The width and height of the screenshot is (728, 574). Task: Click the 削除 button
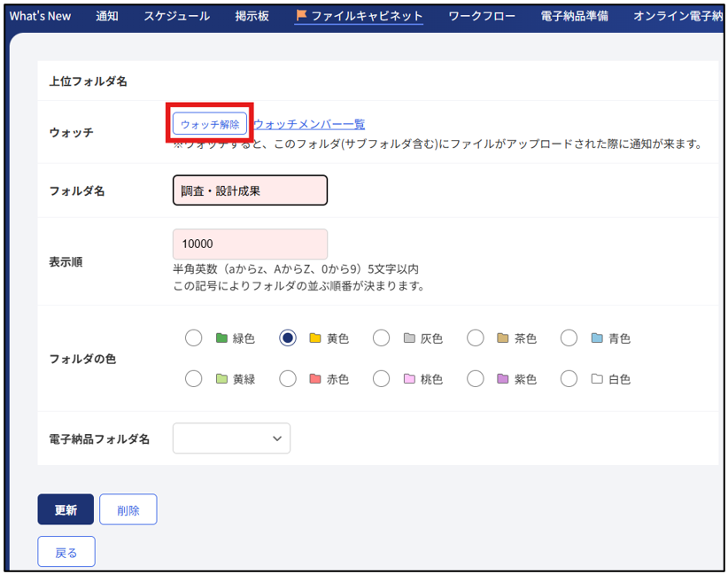pos(128,509)
